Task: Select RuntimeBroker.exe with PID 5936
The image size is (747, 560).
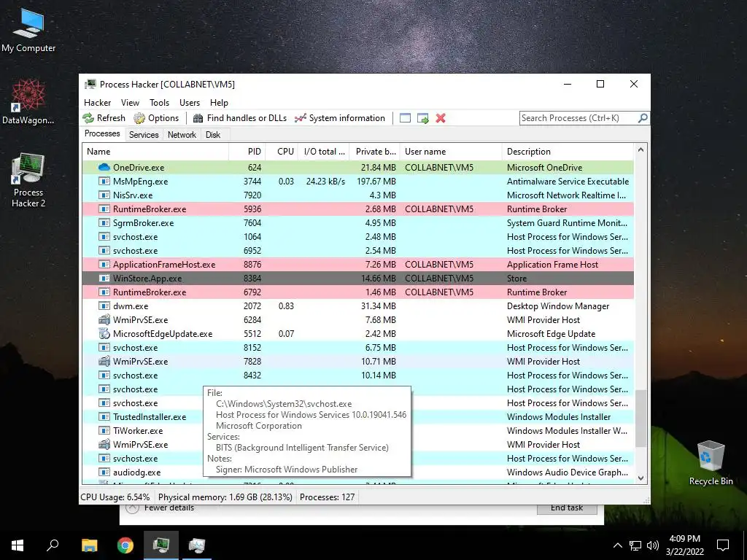Action: (x=358, y=209)
